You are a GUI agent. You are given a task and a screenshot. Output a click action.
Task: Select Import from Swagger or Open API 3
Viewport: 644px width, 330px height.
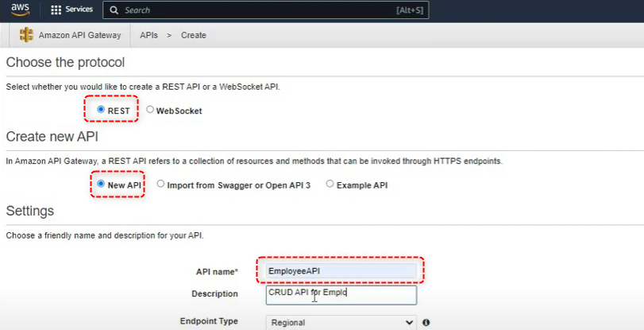(160, 184)
